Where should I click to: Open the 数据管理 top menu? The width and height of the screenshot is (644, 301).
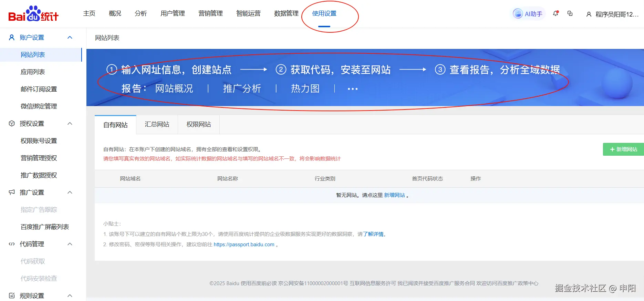click(x=286, y=13)
